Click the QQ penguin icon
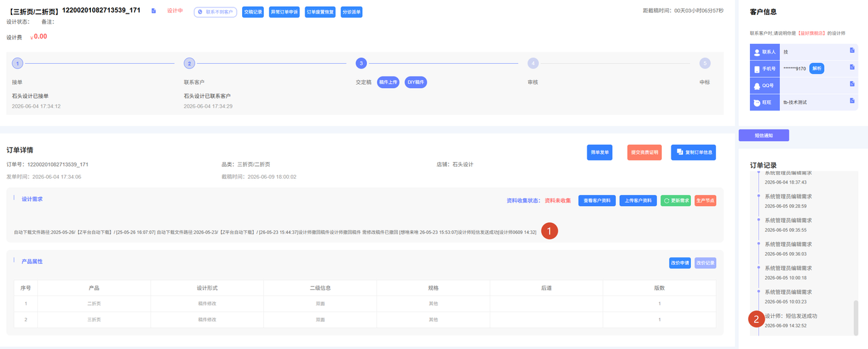 coord(757,86)
